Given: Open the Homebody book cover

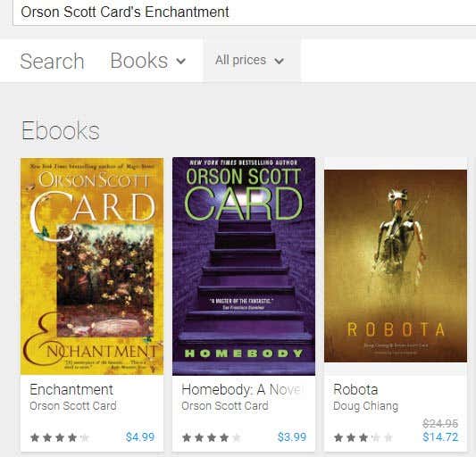Looking at the screenshot, I should click(x=244, y=266).
